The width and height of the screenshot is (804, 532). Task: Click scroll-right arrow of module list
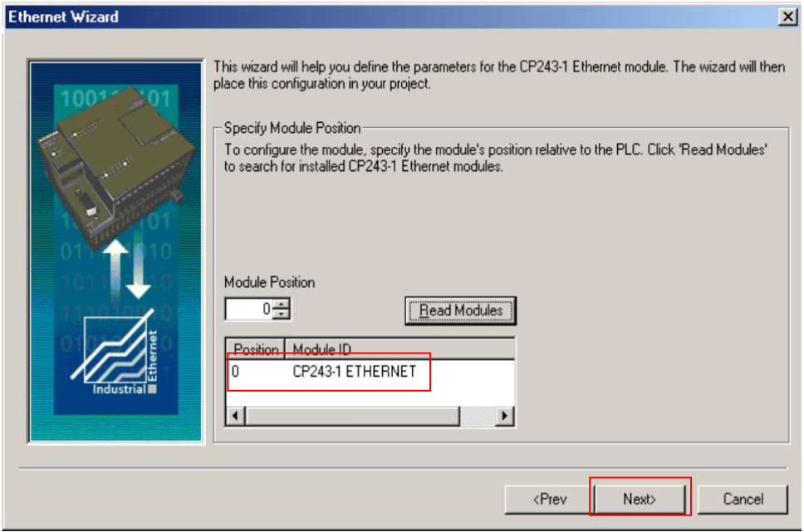[504, 416]
